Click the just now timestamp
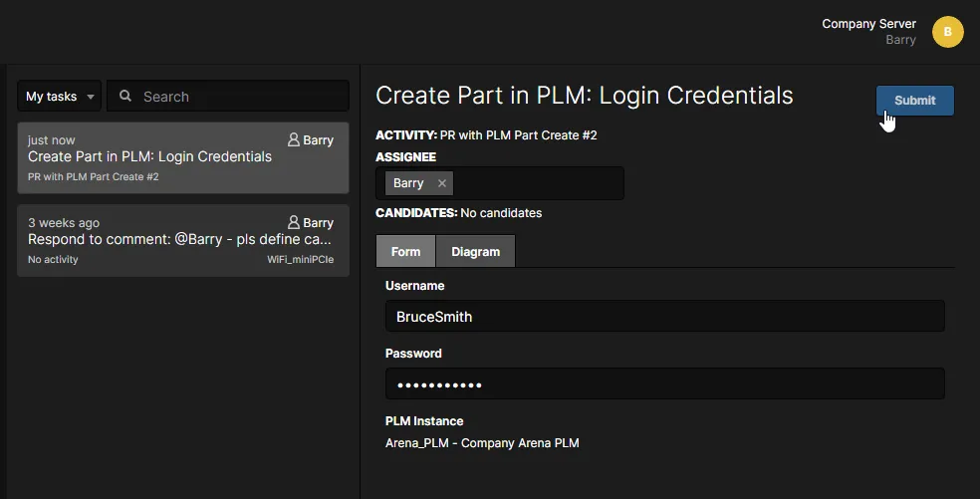Image resolution: width=980 pixels, height=499 pixels. point(51,140)
